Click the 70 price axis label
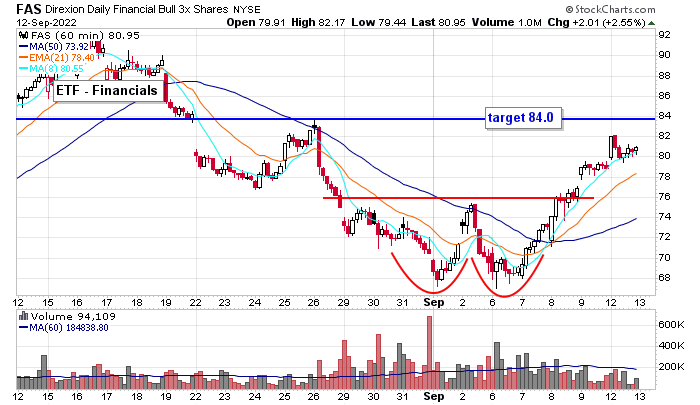Image resolution: width=700 pixels, height=405 pixels. 664,257
